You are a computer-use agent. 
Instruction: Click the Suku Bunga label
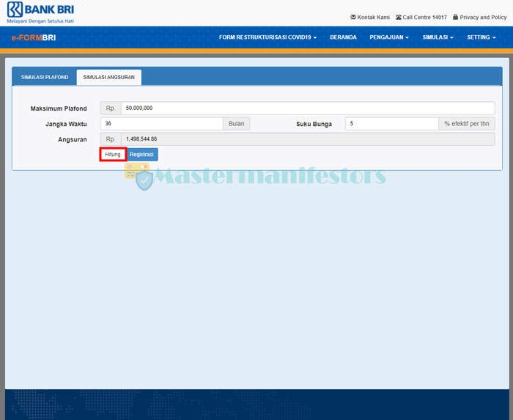314,124
